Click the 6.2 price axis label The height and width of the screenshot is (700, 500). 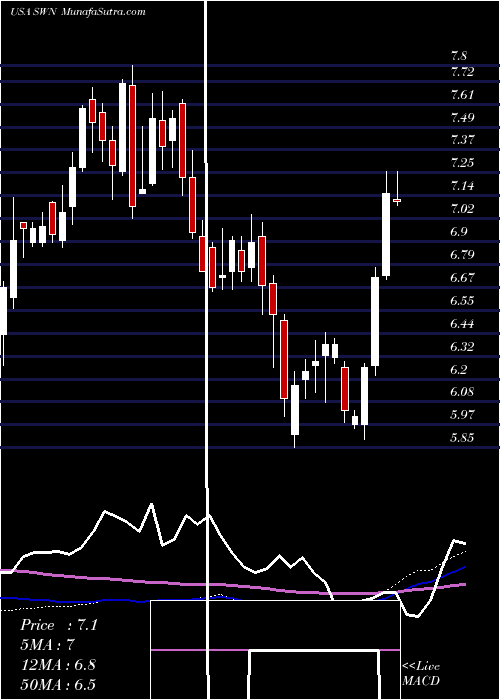(x=459, y=370)
